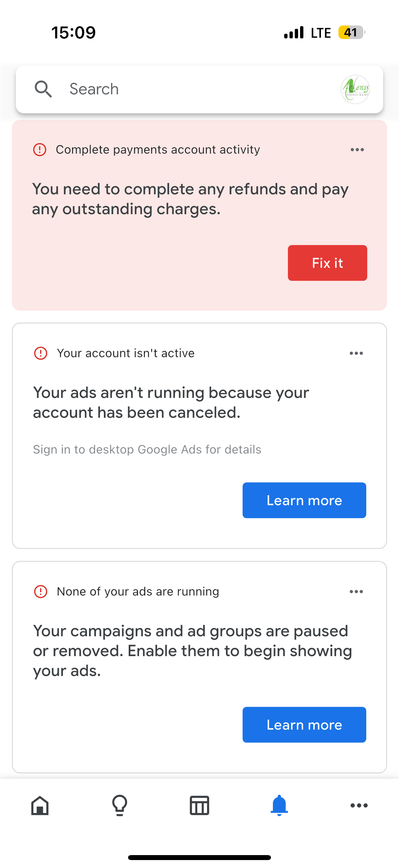This screenshot has width=399, height=868.
Task: Click the red Fix it button
Action: coord(327,263)
